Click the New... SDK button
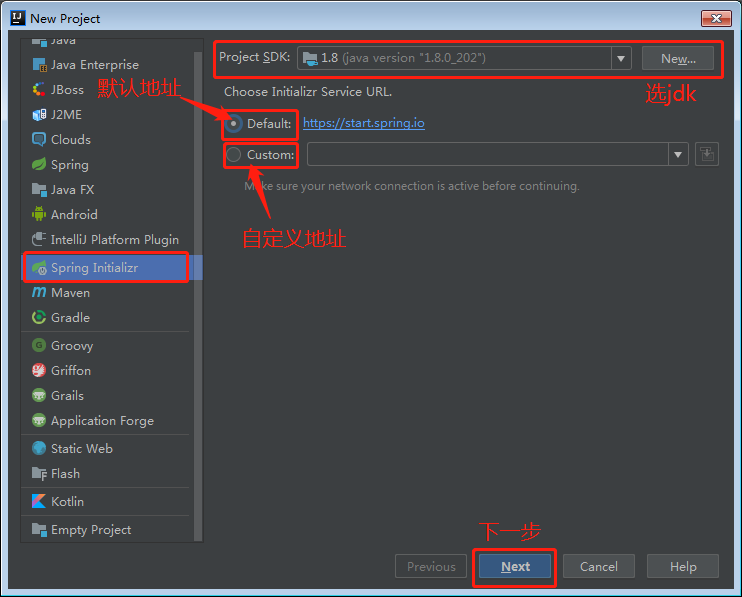Image resolution: width=742 pixels, height=597 pixels. point(678,58)
